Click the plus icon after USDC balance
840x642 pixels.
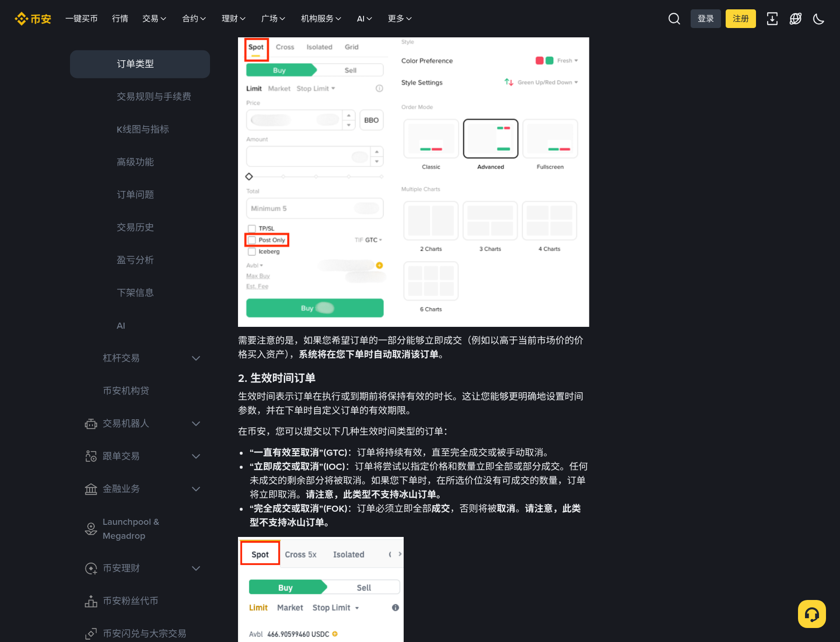pyautogui.click(x=335, y=634)
